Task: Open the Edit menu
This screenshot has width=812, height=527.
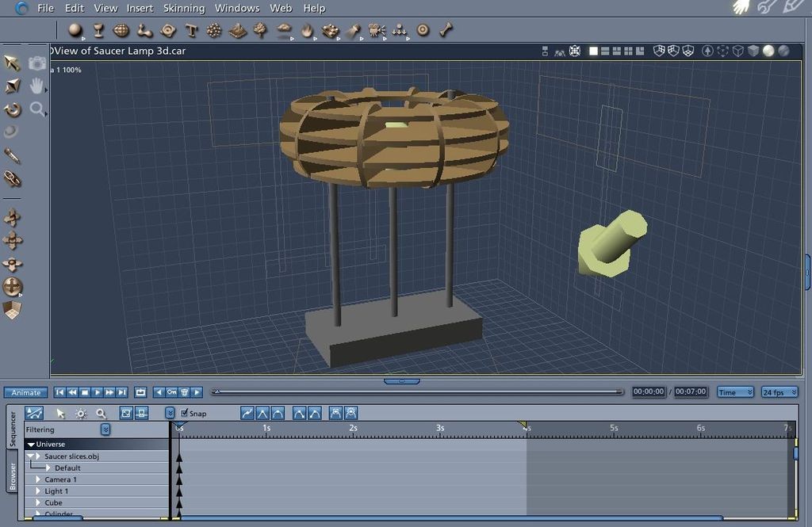Action: tap(74, 8)
